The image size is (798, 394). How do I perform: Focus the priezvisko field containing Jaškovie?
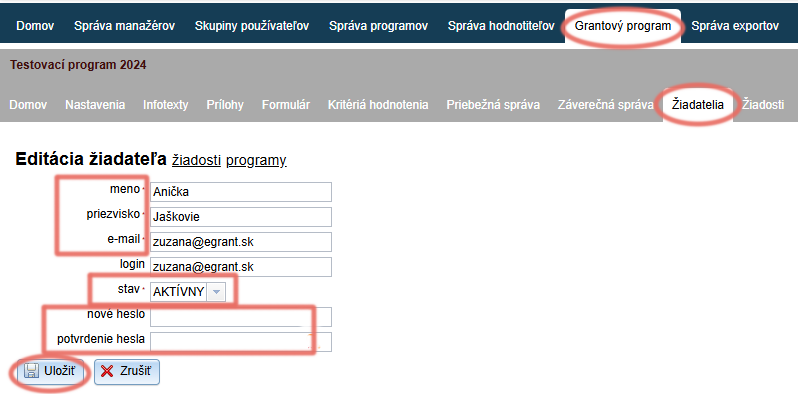point(241,217)
